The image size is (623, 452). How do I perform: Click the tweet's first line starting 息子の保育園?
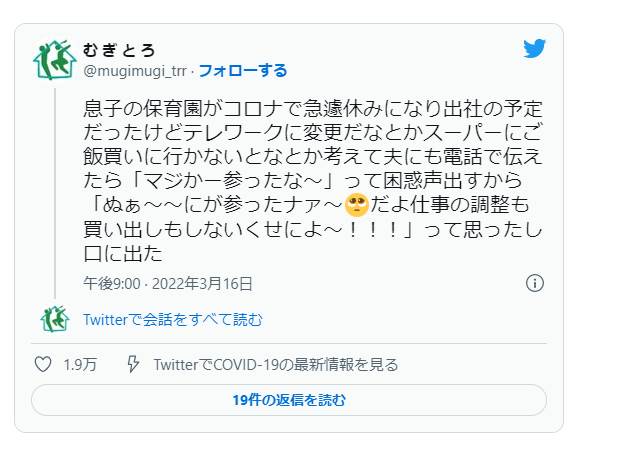313,109
